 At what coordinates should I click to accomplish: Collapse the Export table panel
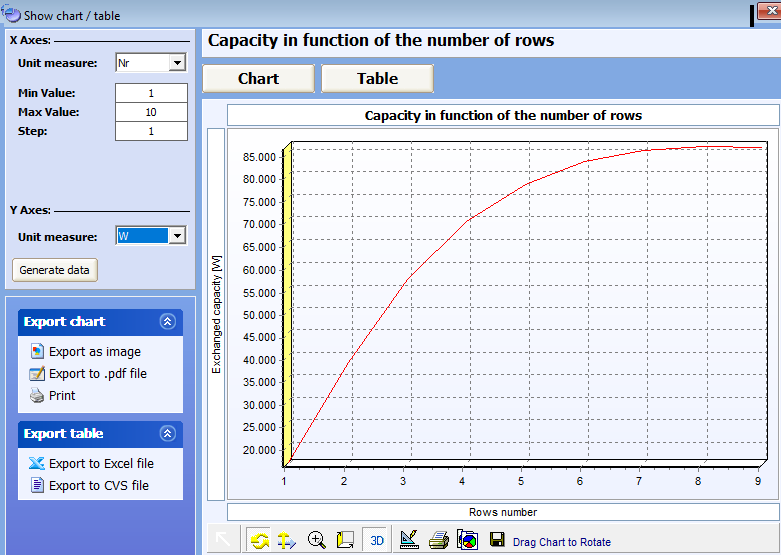click(x=167, y=433)
